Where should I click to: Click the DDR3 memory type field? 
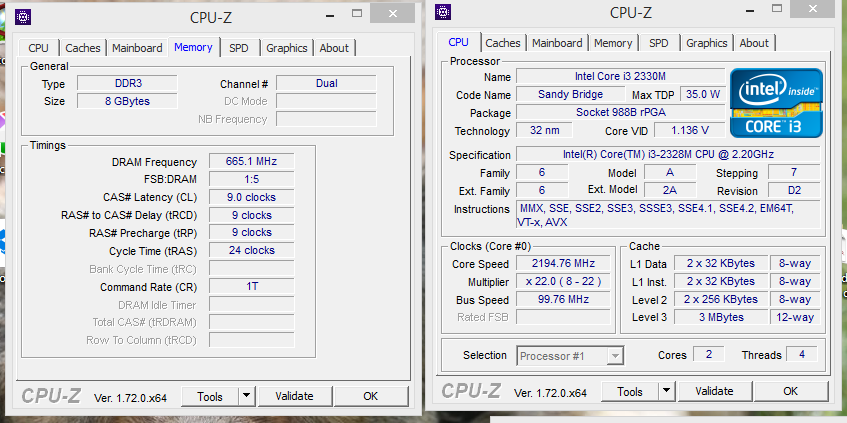(127, 83)
